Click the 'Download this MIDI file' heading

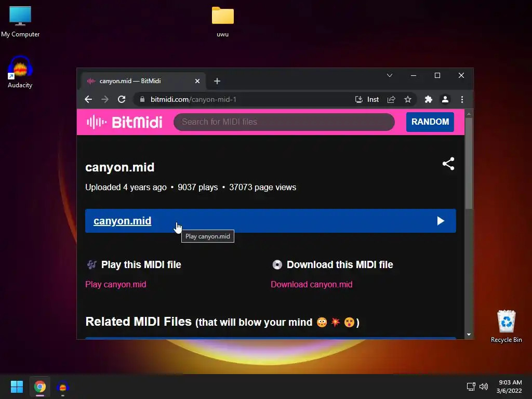(340, 264)
